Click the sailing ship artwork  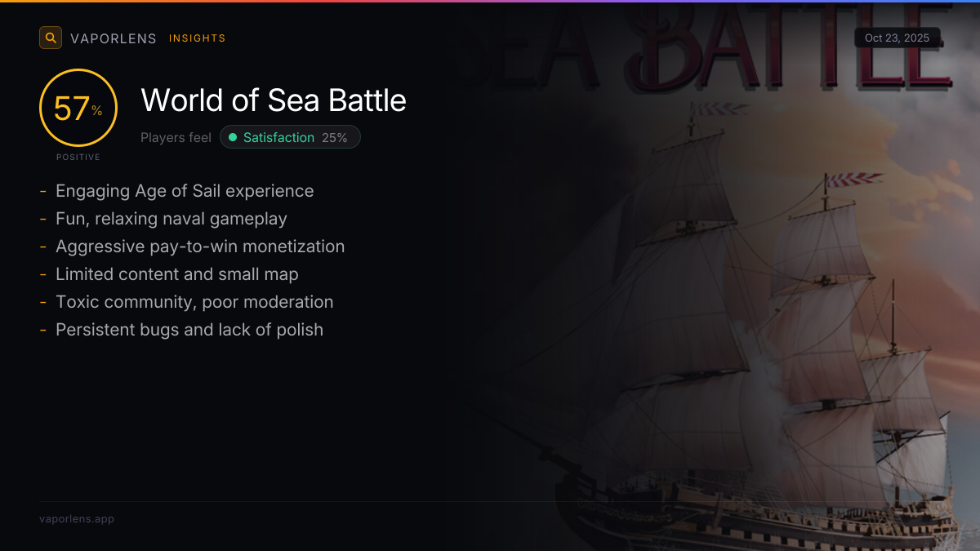pos(784,343)
